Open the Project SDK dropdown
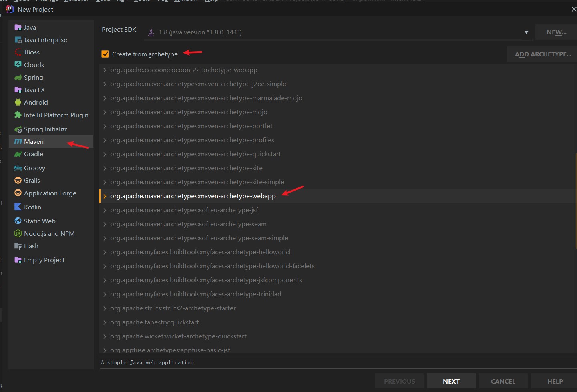 526,32
